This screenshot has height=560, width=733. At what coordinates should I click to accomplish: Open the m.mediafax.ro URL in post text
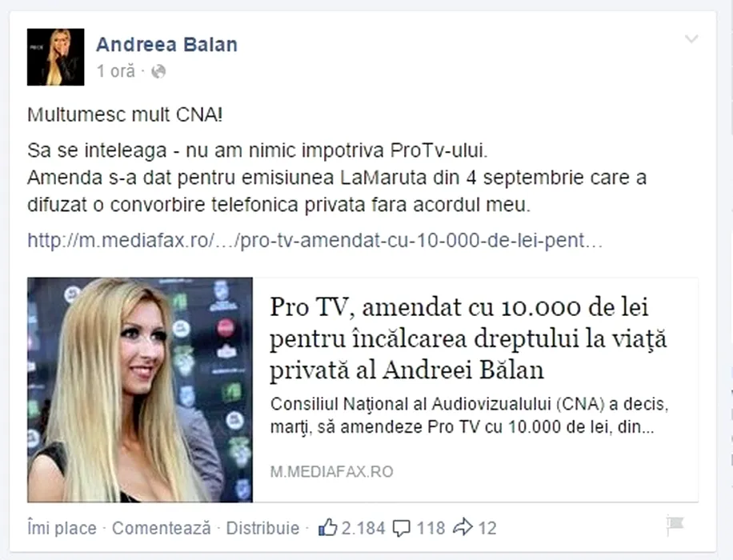tap(315, 240)
